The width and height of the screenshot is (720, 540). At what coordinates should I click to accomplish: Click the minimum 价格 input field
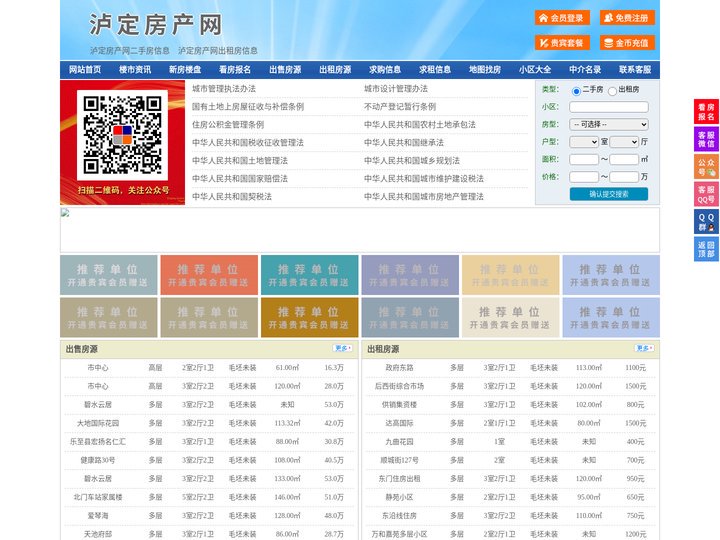584,177
